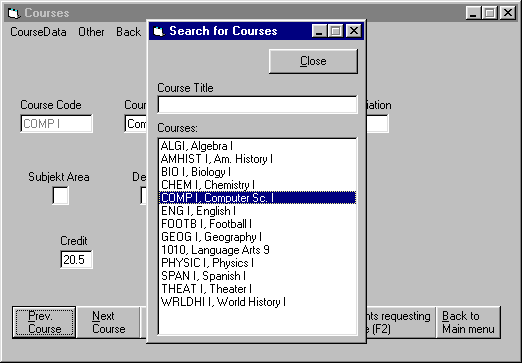The height and width of the screenshot is (363, 522).
Task: Pick THEAT I, Theater I entry
Action: [x=257, y=289]
